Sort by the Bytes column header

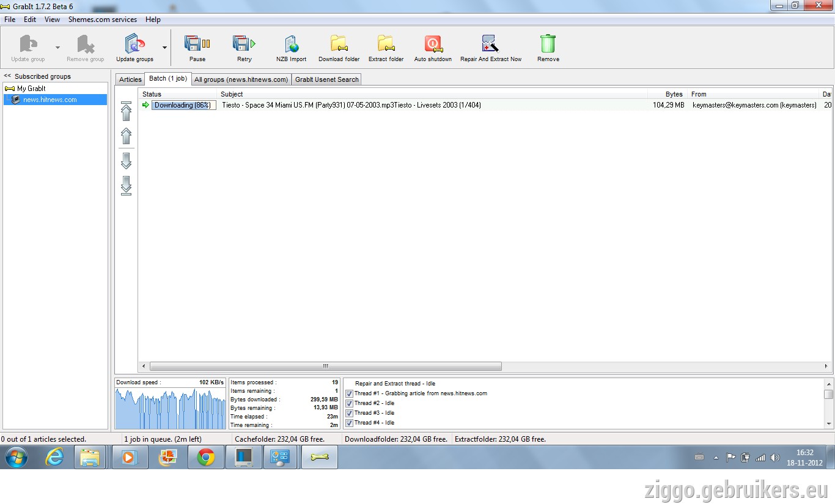(668, 94)
